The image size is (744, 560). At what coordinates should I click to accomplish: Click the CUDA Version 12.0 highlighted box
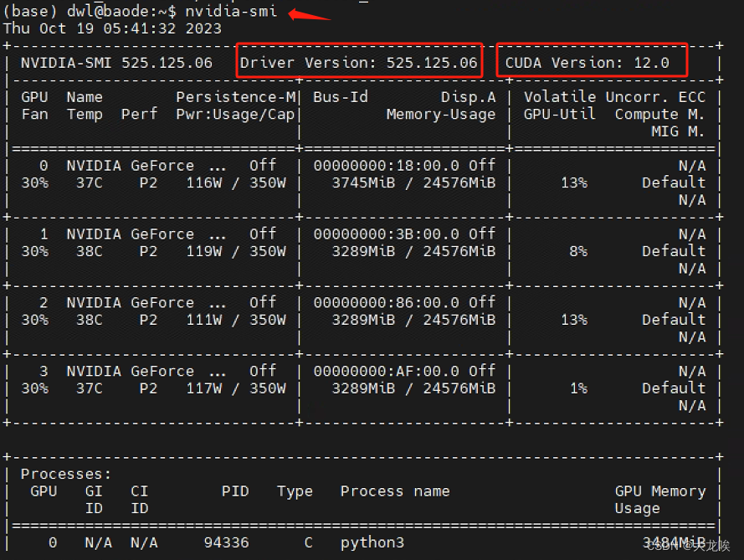point(592,60)
